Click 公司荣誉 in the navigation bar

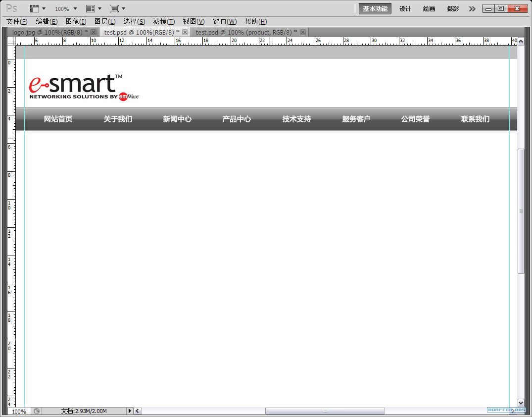click(x=415, y=119)
